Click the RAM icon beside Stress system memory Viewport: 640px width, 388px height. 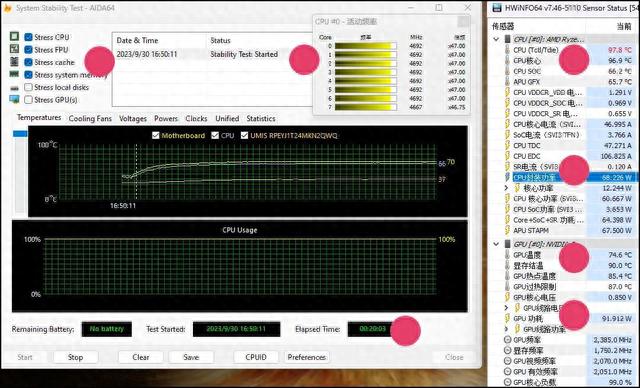tap(14, 75)
